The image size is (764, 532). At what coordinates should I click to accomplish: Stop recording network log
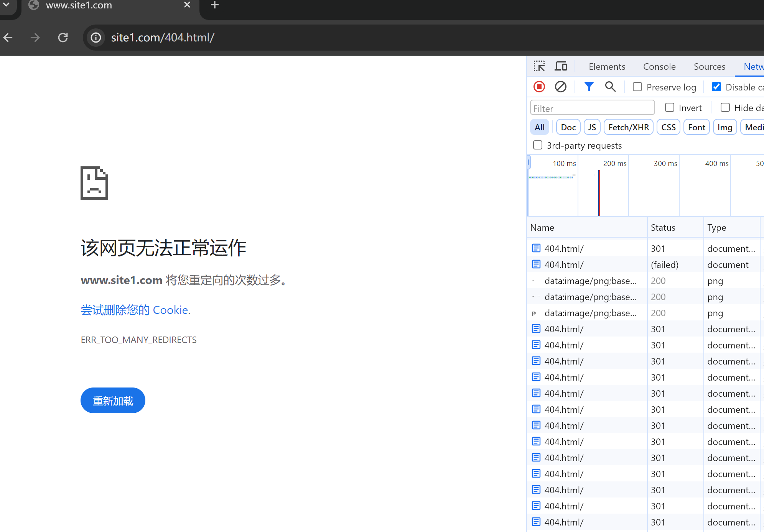click(x=539, y=87)
